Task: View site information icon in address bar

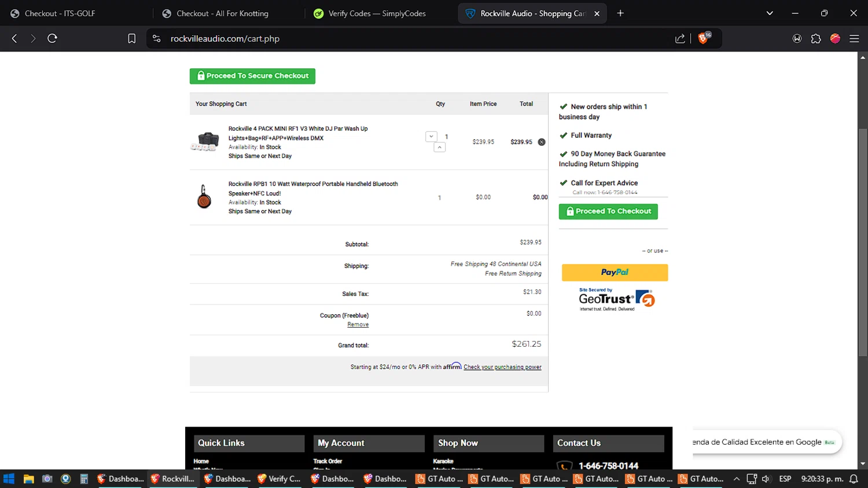Action: 156,39
